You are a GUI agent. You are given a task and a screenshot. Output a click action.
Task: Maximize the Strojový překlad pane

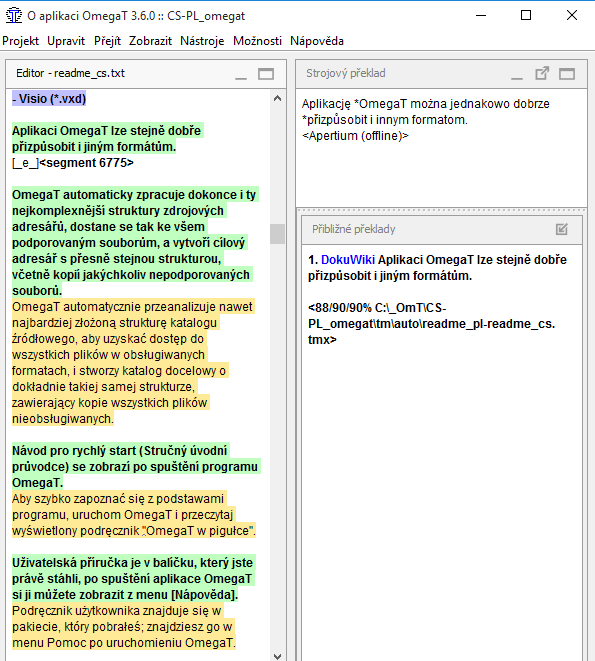point(567,74)
